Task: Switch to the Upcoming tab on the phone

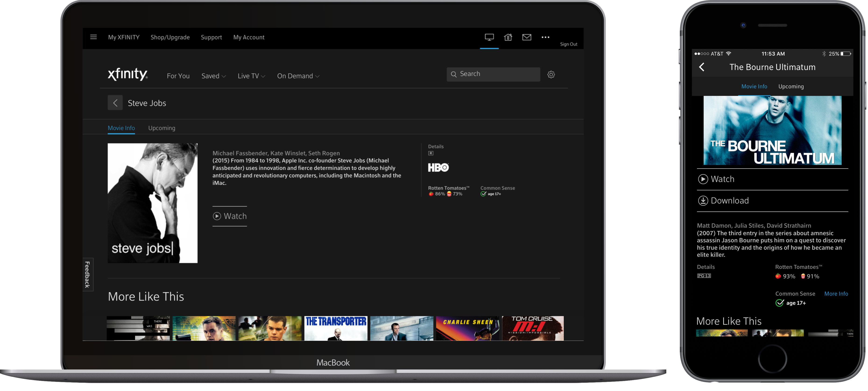Action: click(790, 87)
